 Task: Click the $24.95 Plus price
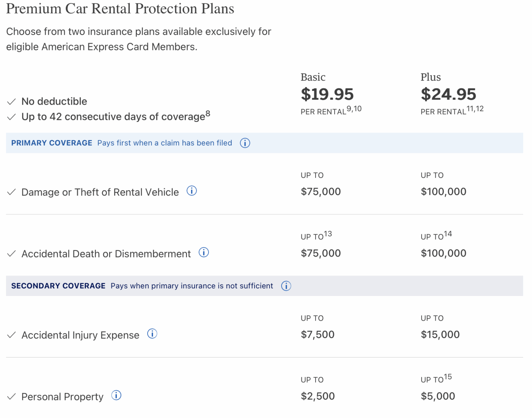tap(449, 94)
